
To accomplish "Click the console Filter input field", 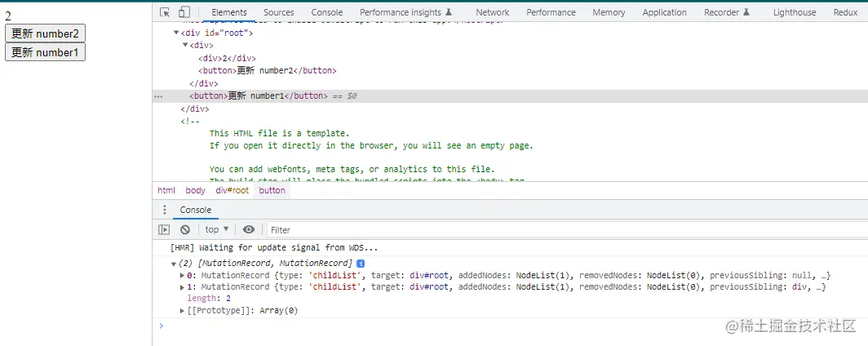I will [x=567, y=230].
